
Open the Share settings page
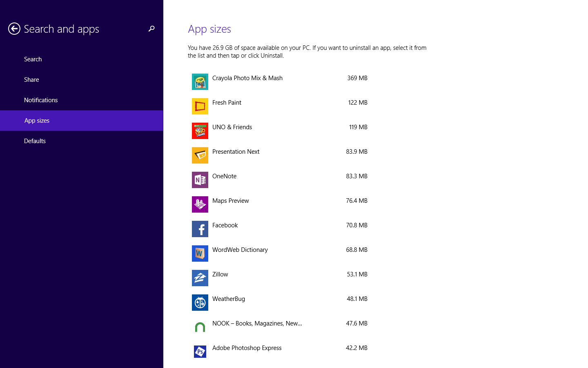click(x=82, y=80)
